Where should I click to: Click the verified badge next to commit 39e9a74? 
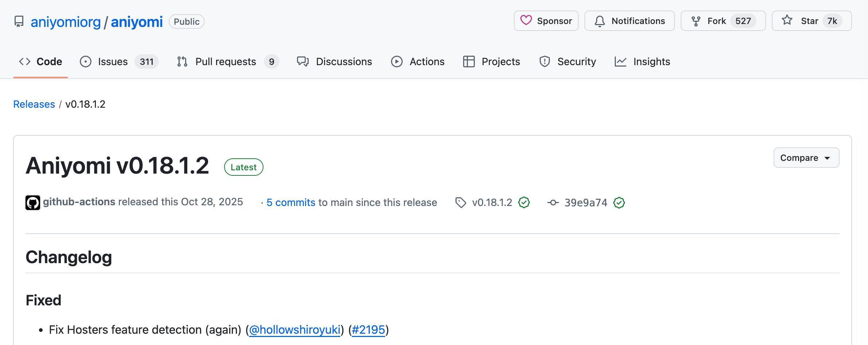coord(619,203)
